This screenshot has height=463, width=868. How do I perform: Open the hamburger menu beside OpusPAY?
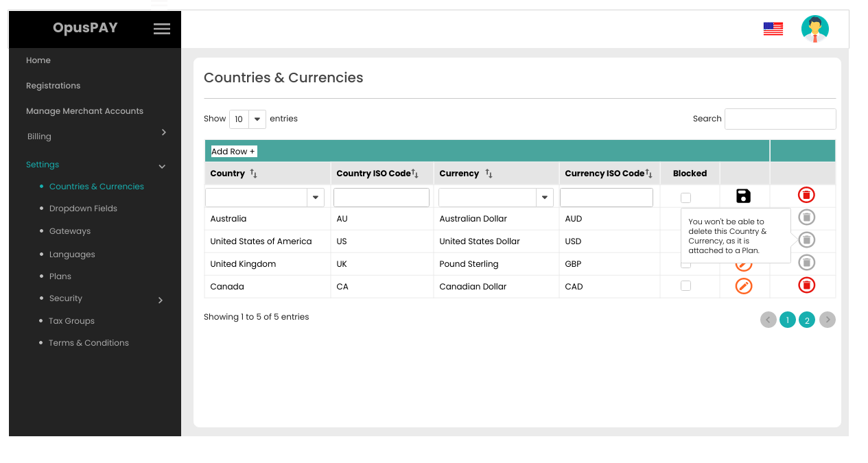tap(162, 29)
